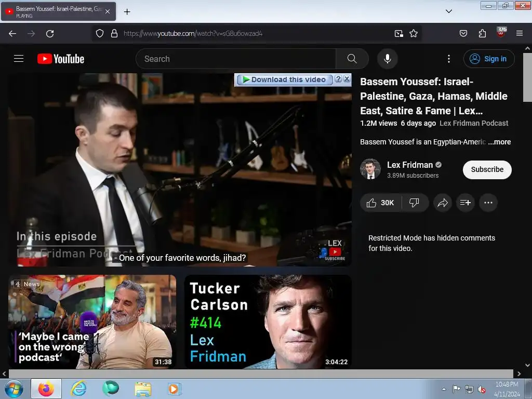Save to Pocket icon in toolbar
The image size is (532, 399).
[x=463, y=33]
